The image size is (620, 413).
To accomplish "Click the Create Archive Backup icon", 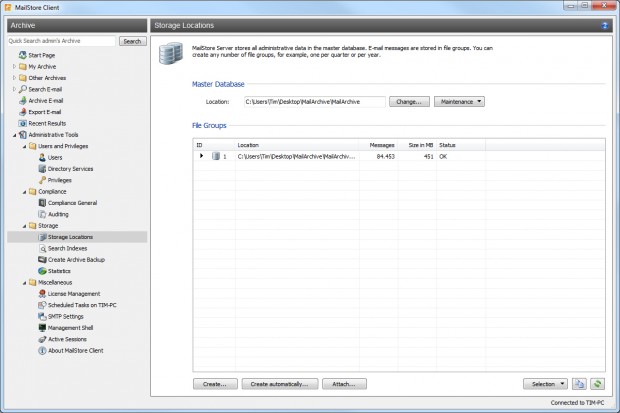I will point(42,260).
